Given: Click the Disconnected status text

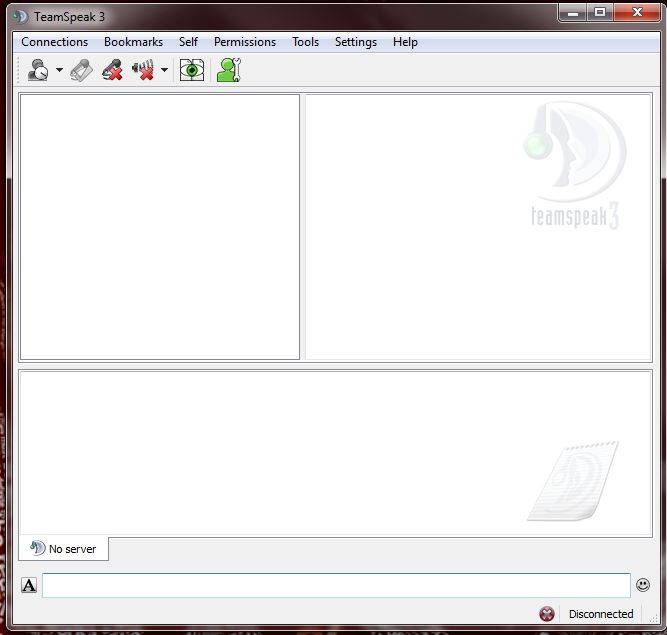Looking at the screenshot, I should click(x=601, y=614).
